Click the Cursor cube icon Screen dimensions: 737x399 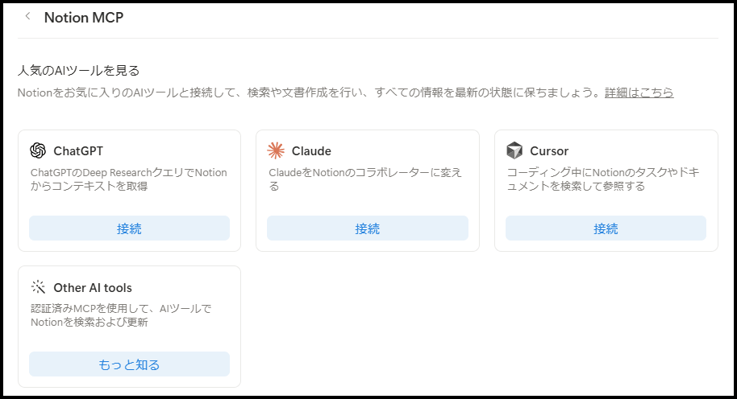pos(514,150)
